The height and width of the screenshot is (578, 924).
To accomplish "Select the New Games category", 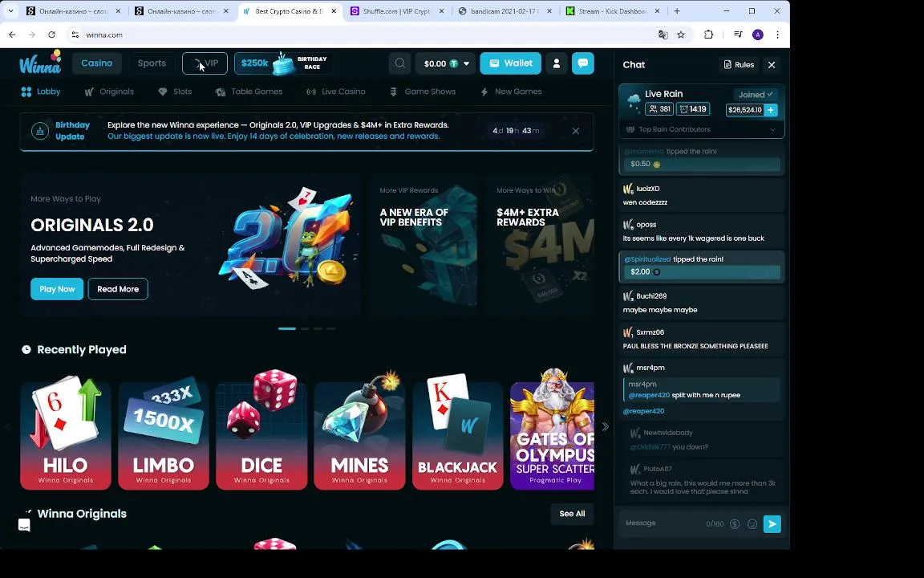I will 511,92.
